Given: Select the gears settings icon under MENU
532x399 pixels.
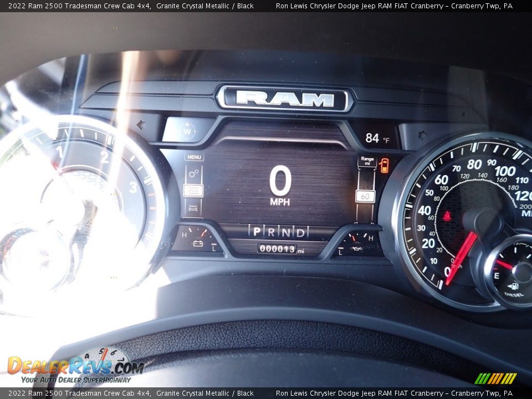Looking at the screenshot, I should coord(193,173).
